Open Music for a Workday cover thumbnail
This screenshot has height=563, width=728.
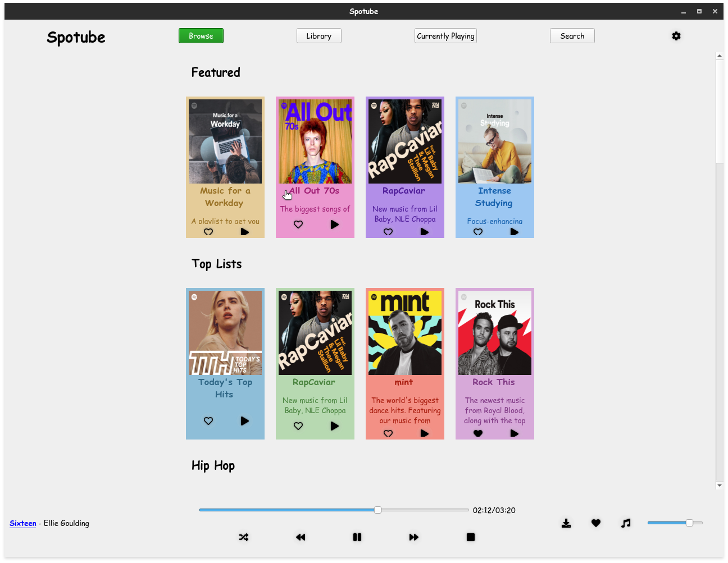click(x=225, y=141)
